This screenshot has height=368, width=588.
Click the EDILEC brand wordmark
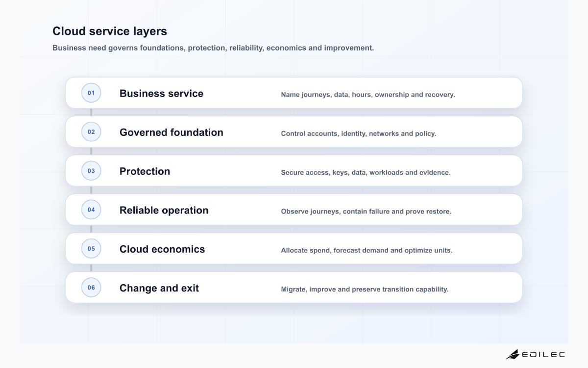coord(543,354)
